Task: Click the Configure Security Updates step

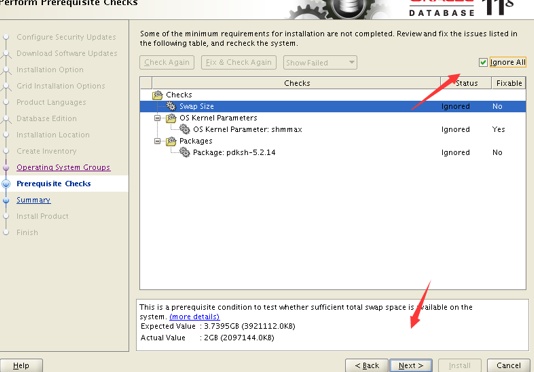Action: (x=66, y=37)
